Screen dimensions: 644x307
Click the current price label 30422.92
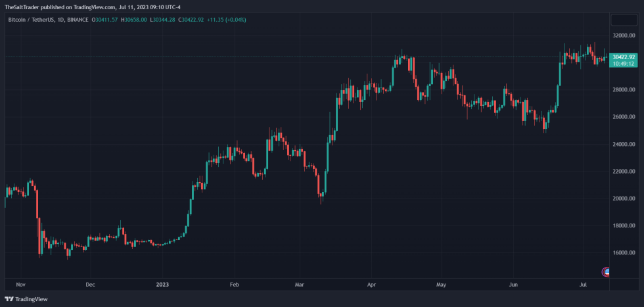(x=622, y=57)
